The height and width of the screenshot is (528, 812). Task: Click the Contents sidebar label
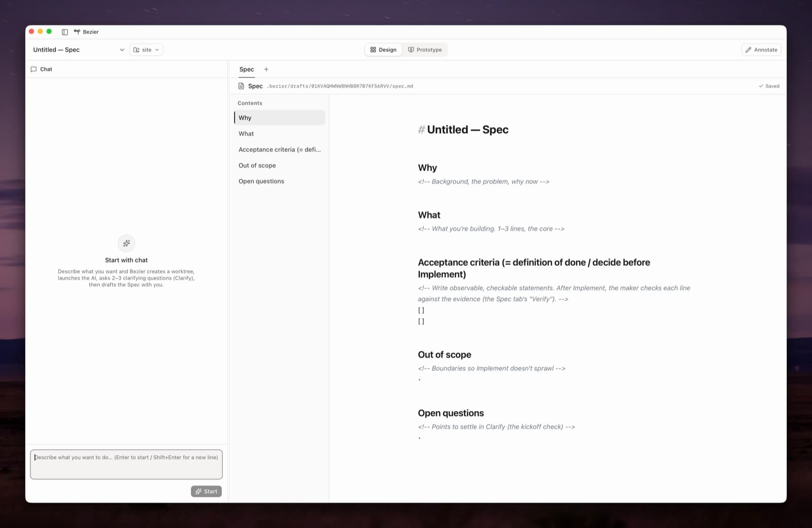click(x=250, y=103)
